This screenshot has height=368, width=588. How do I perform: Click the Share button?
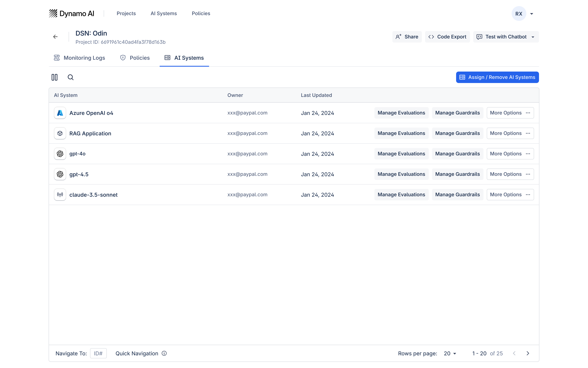(x=407, y=37)
